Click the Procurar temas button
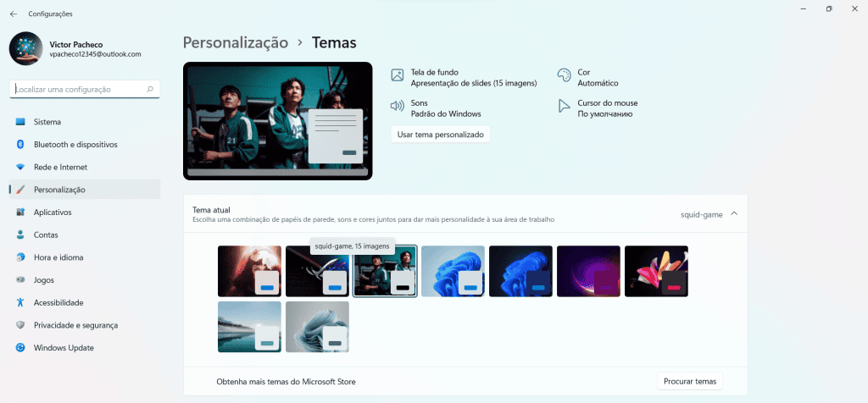 click(690, 381)
